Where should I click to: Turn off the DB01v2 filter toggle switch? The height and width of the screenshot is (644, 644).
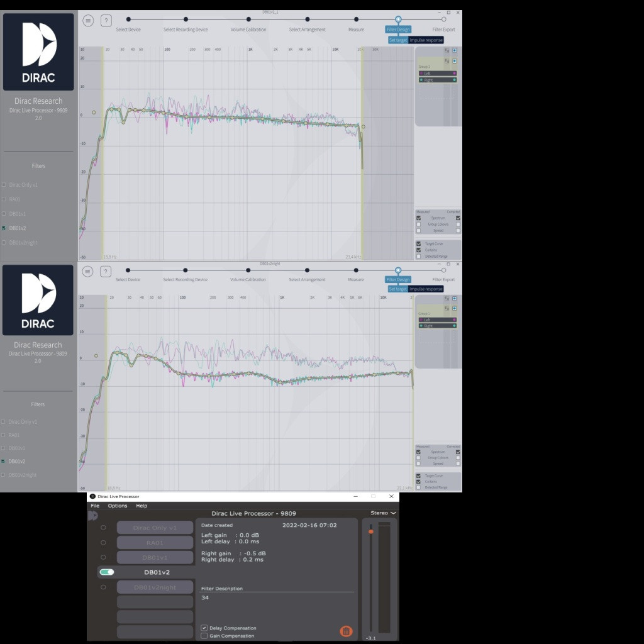click(x=107, y=572)
